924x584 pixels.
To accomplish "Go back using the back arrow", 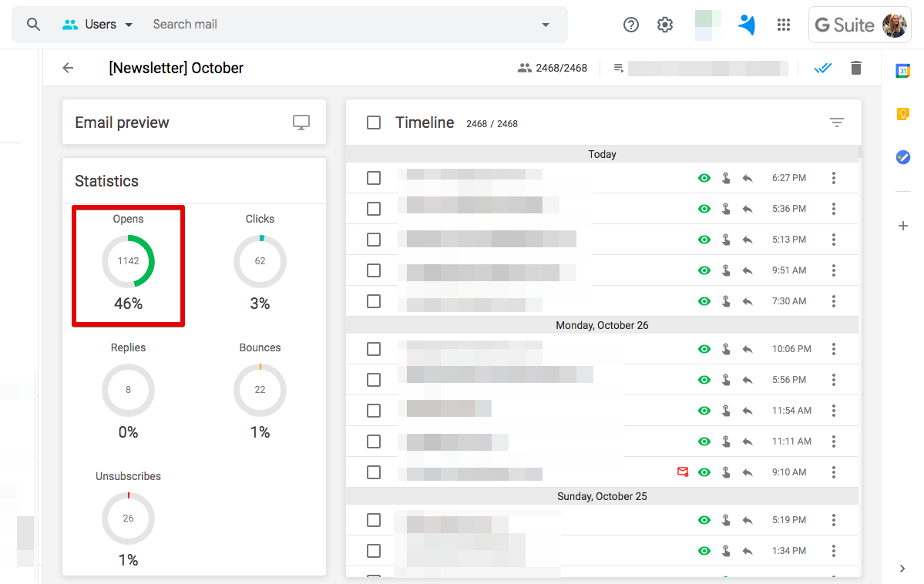I will click(67, 68).
